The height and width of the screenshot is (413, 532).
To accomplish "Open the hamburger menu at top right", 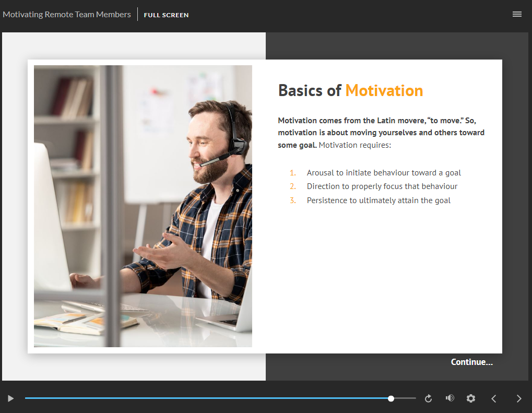I will coord(517,14).
